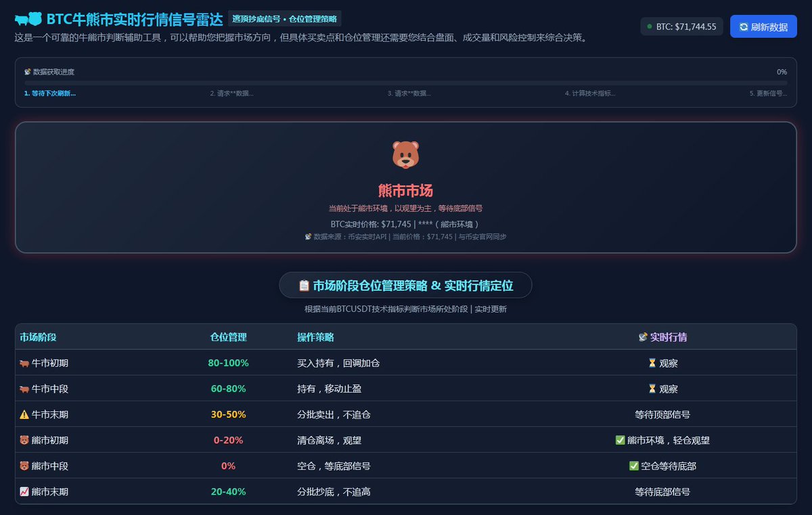Click the 市场阶段 column header
Image resolution: width=812 pixels, height=515 pixels.
pos(38,337)
